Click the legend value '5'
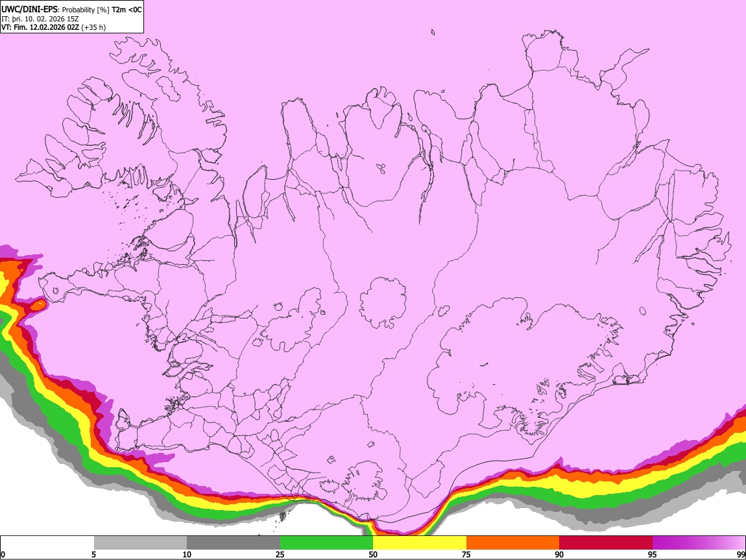746x560 pixels. (x=93, y=555)
